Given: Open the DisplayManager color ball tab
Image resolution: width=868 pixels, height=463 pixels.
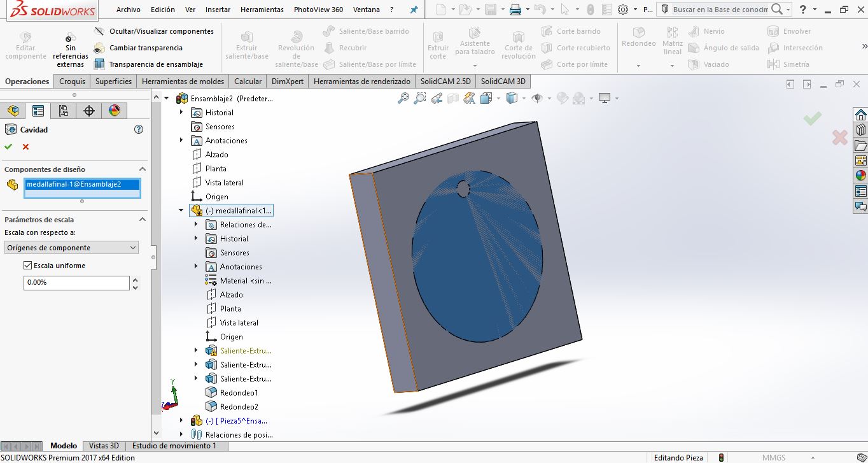Looking at the screenshot, I should (x=115, y=111).
